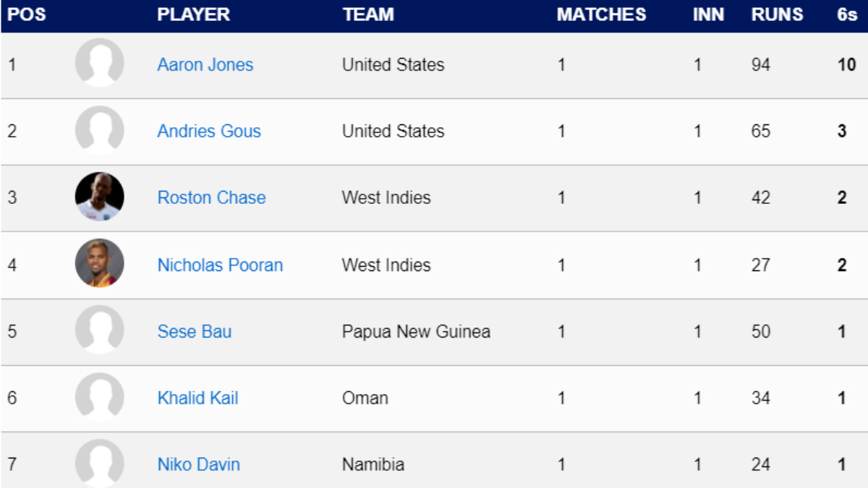Click the MATCHES column header
The height and width of the screenshot is (488, 868).
(601, 14)
